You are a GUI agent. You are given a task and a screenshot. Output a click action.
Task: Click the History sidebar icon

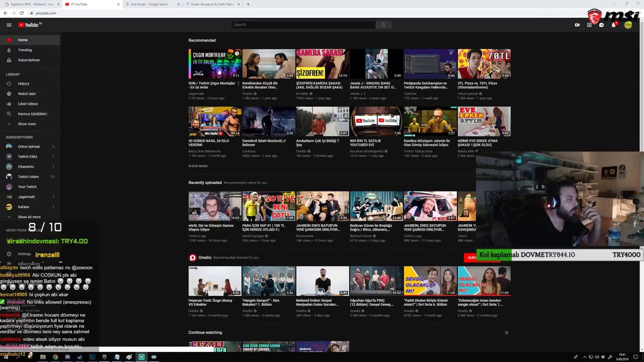[x=9, y=83]
